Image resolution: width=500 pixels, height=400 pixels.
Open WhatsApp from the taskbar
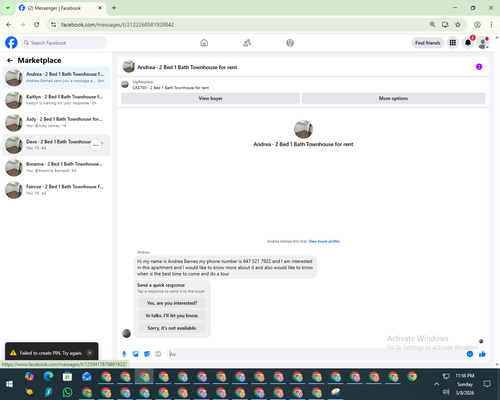[x=67, y=392]
